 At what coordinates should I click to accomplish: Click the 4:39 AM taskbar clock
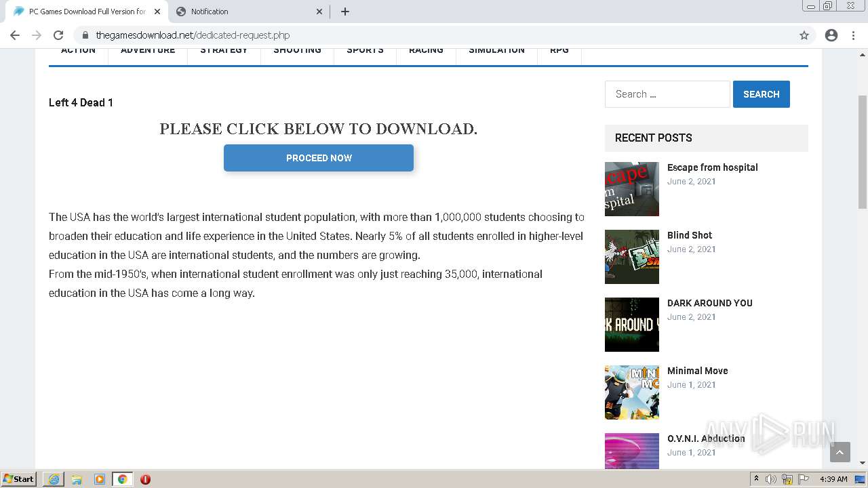point(833,479)
